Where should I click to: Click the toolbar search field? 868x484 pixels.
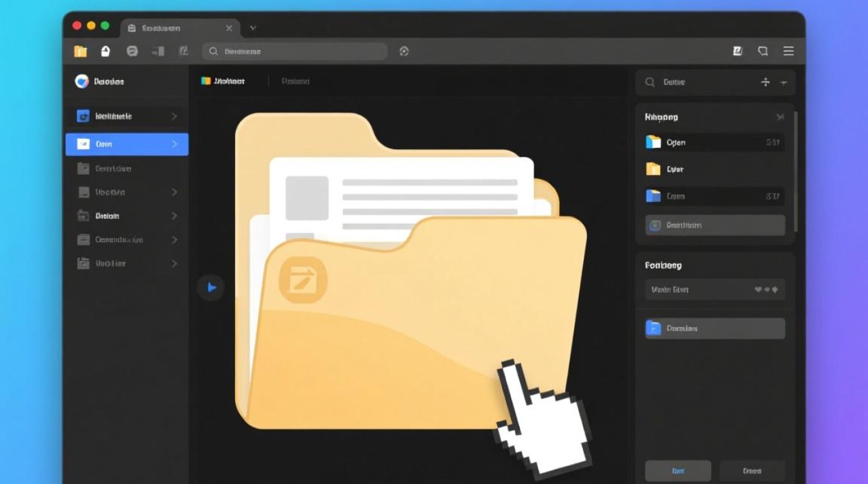296,52
